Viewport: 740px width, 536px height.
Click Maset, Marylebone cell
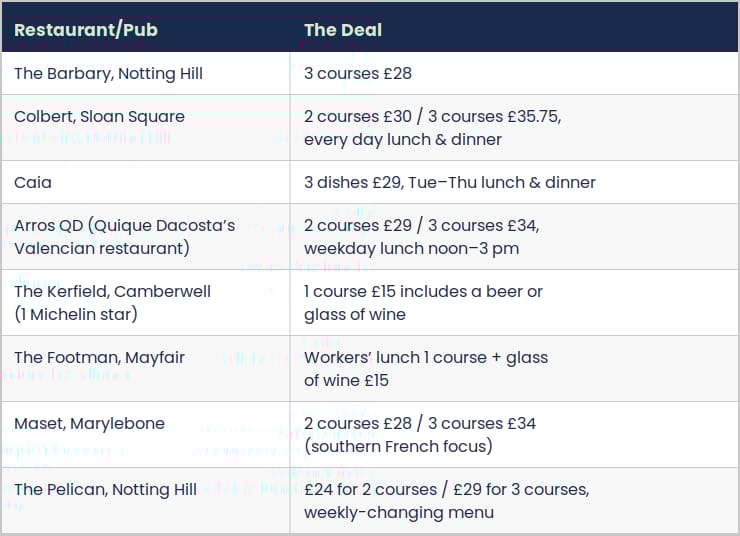click(x=146, y=435)
